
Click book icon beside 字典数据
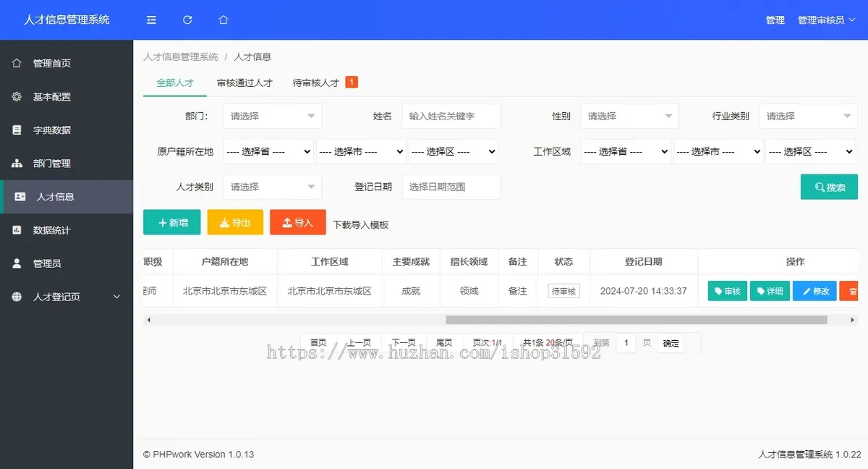(17, 130)
